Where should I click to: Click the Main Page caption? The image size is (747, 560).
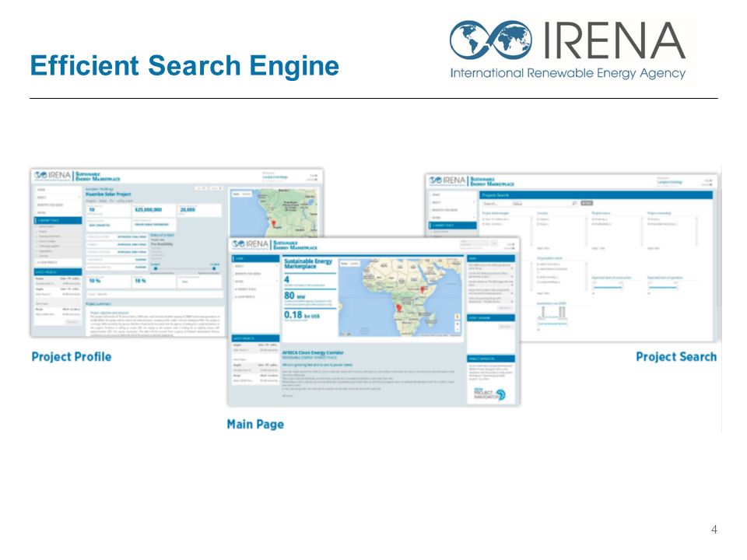click(x=255, y=425)
